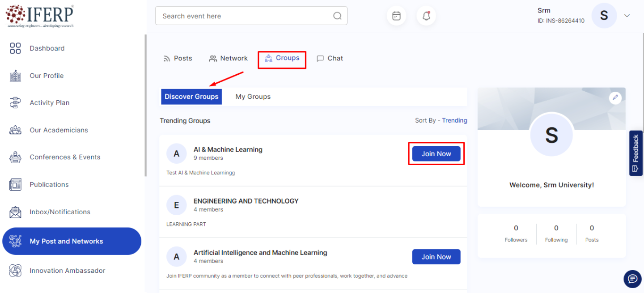Image resolution: width=644 pixels, height=293 pixels.
Task: Open the calendar icon in header
Action: tap(396, 16)
